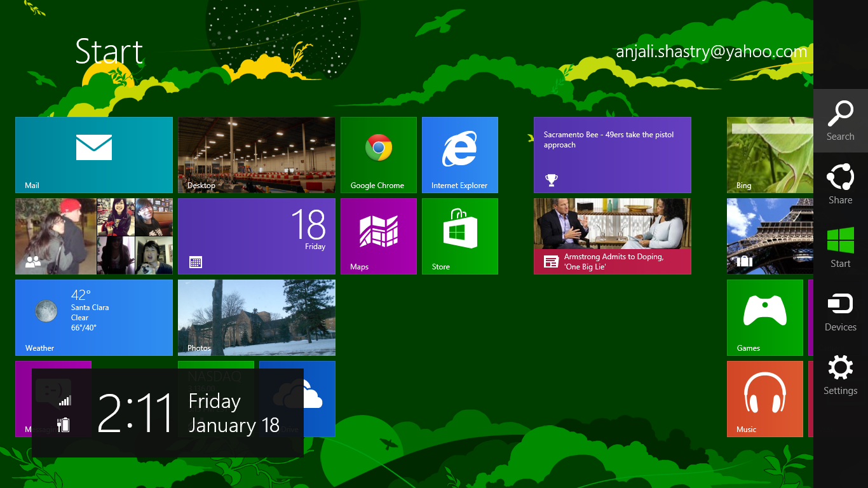The width and height of the screenshot is (868, 488).
Task: Open the Desktop tile
Action: (x=256, y=154)
